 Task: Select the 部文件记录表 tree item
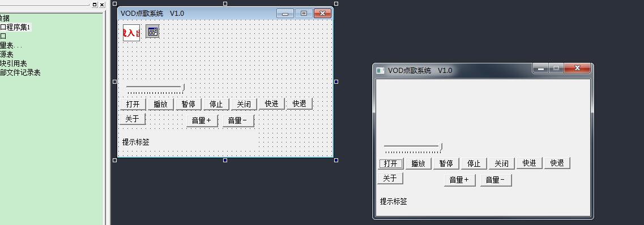click(x=20, y=72)
